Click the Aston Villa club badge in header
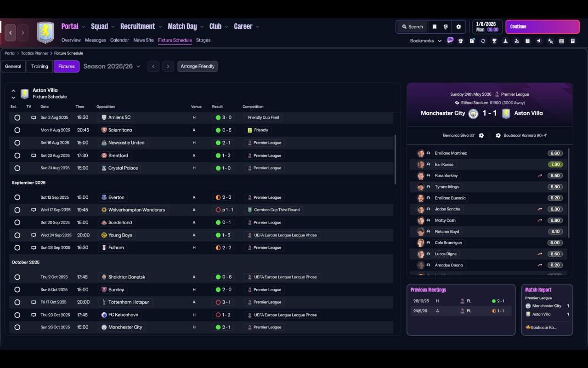The width and height of the screenshot is (588, 368). [45, 33]
